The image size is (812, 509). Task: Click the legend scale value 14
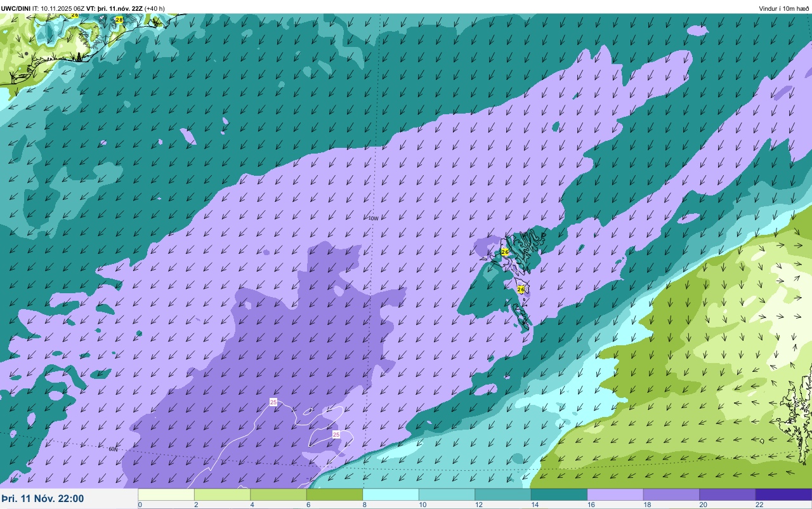click(535, 505)
